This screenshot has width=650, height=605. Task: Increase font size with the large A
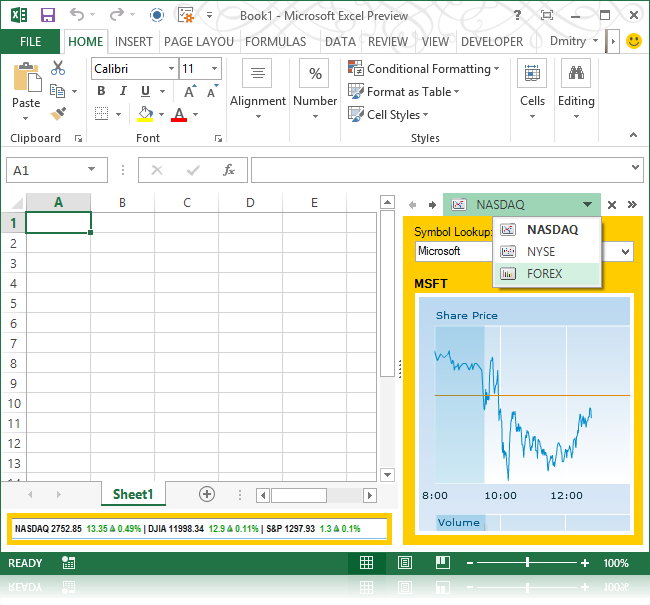[190, 91]
